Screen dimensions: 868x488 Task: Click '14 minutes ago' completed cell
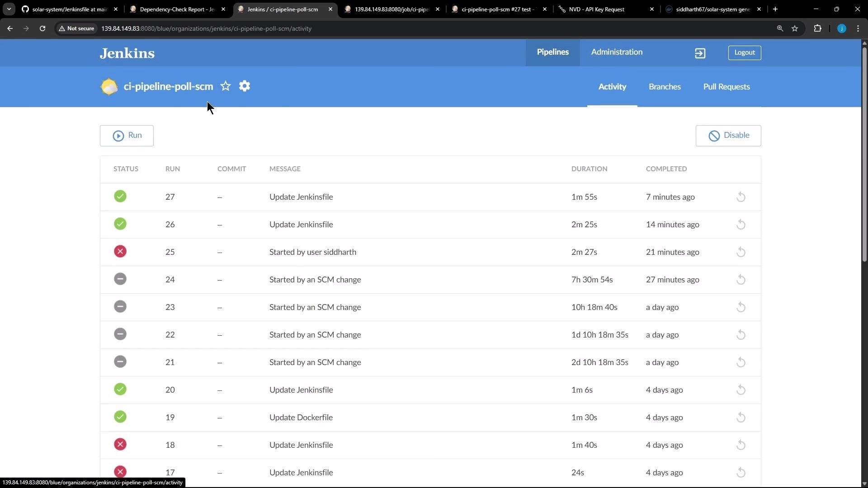672,225
